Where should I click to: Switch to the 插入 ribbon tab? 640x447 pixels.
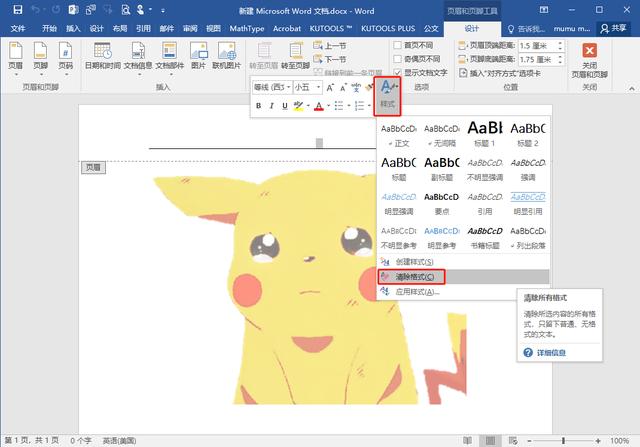point(73,28)
